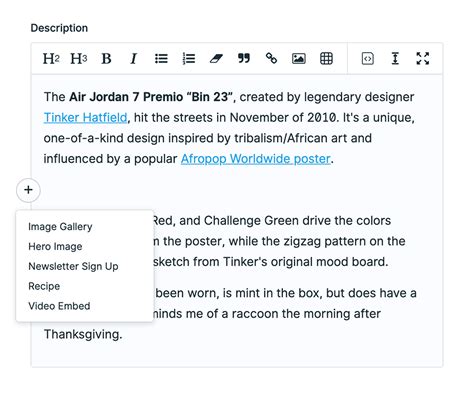Screen dimensions: 474x398
Task: Pick Newsletter Sign Up from the block menu
Action: click(x=73, y=266)
